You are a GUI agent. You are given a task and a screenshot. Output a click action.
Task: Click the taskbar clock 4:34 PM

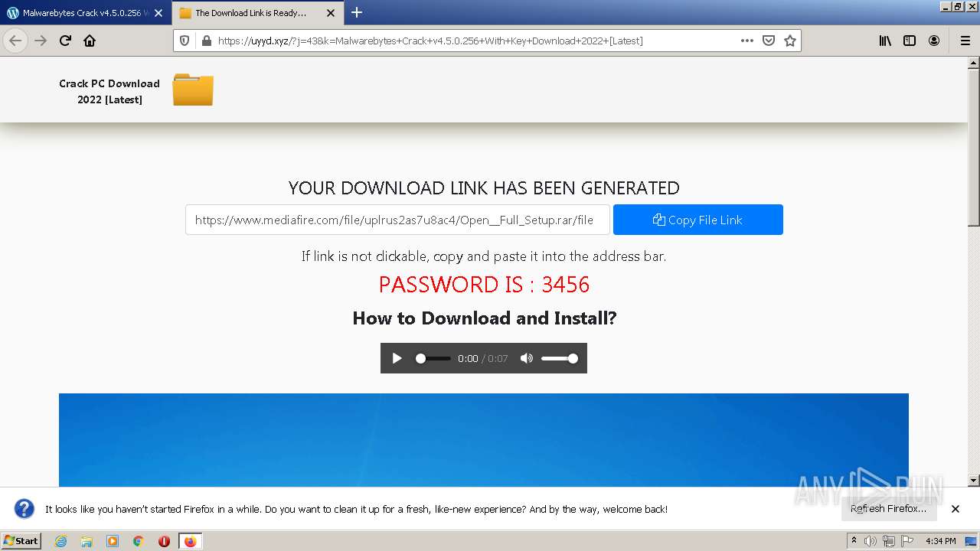pos(941,541)
